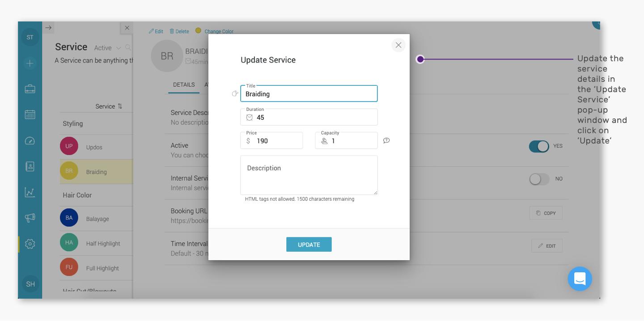Toggle the Internal Service switch set to NO

click(539, 179)
